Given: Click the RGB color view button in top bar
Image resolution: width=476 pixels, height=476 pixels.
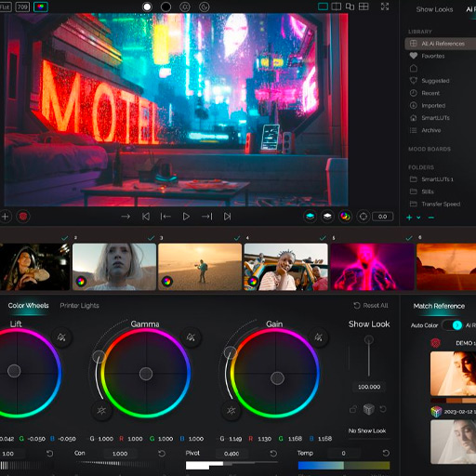Looking at the screenshot, I should tap(41, 7).
